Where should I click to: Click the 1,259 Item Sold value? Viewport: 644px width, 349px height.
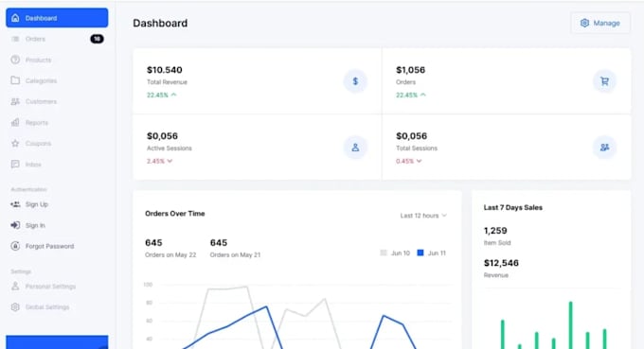tap(495, 231)
